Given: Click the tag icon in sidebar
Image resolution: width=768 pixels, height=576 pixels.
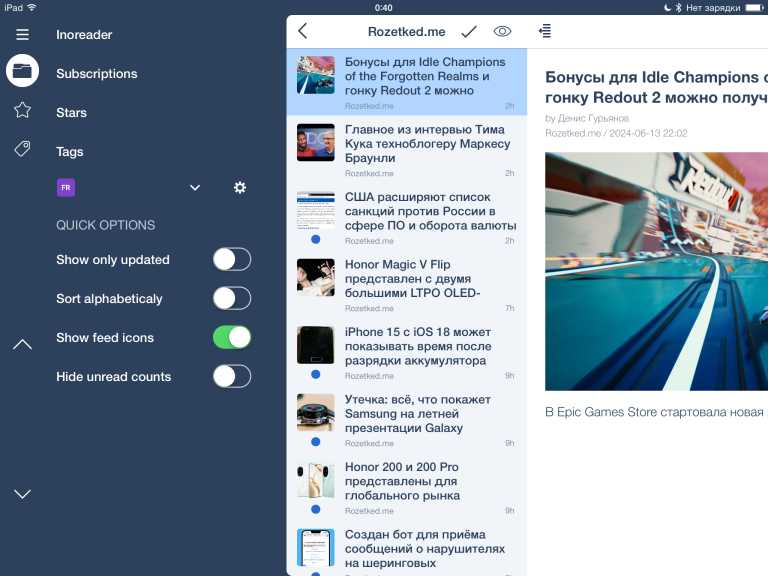Looking at the screenshot, I should [23, 148].
